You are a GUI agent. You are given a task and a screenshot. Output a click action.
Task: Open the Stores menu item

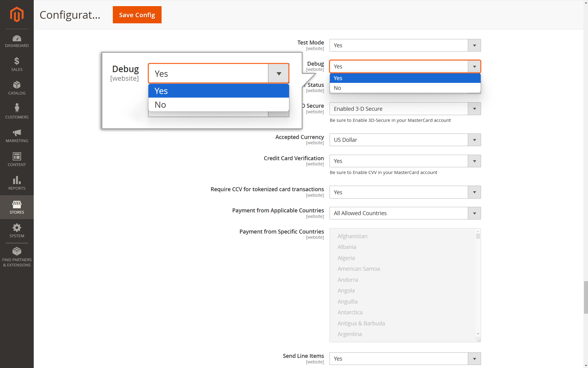click(17, 207)
